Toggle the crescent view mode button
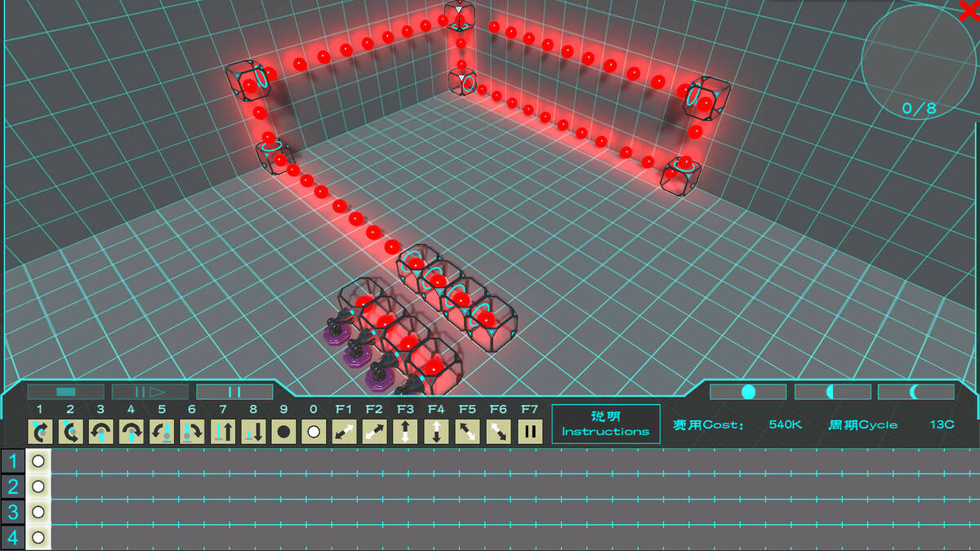Screen dimensions: 980x551 [915, 392]
